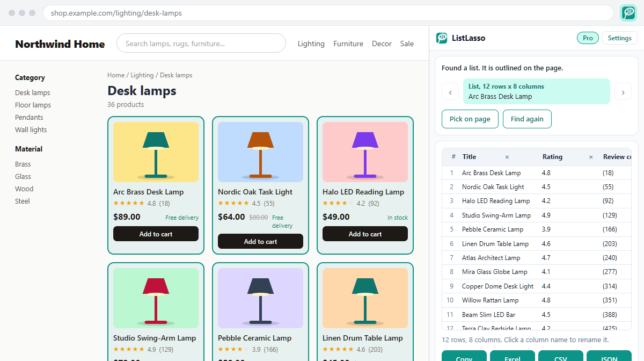Click the browser address bar
644x361 pixels.
[x=328, y=13]
